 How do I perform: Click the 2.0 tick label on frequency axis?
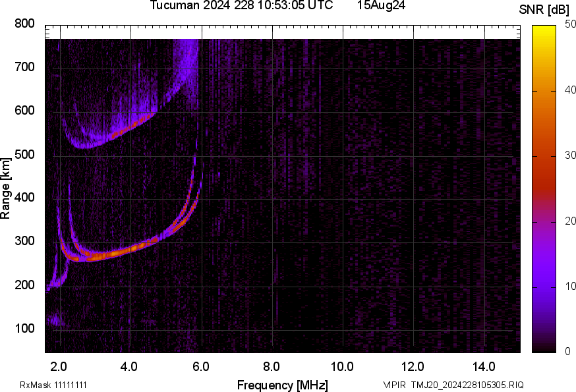coord(59,366)
